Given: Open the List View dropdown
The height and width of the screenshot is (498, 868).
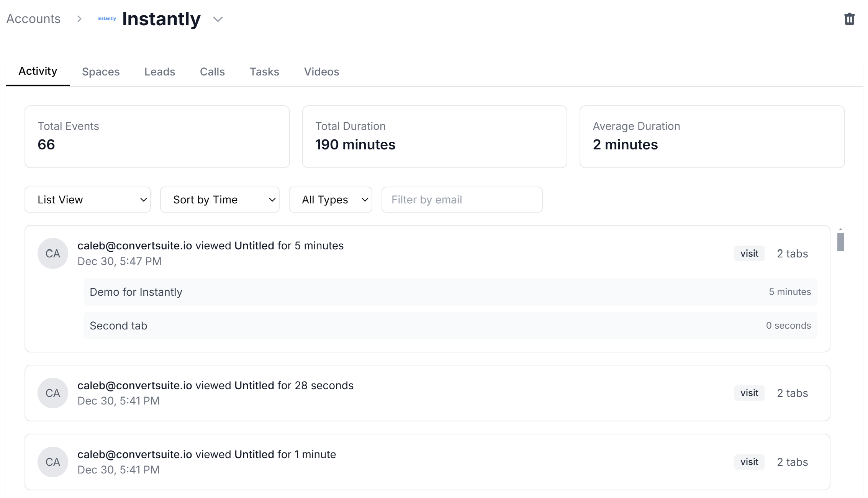Looking at the screenshot, I should tap(88, 200).
